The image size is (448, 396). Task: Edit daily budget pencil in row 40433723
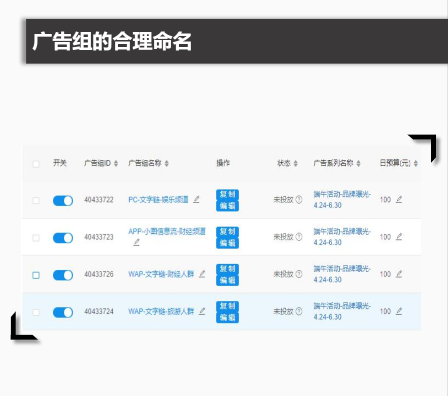pos(399,237)
